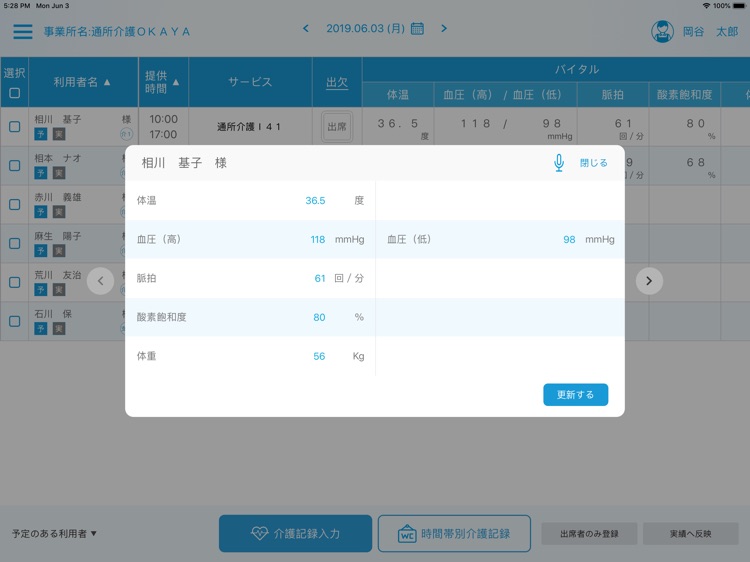Go to next date arrow
The image size is (750, 562).
point(444,29)
